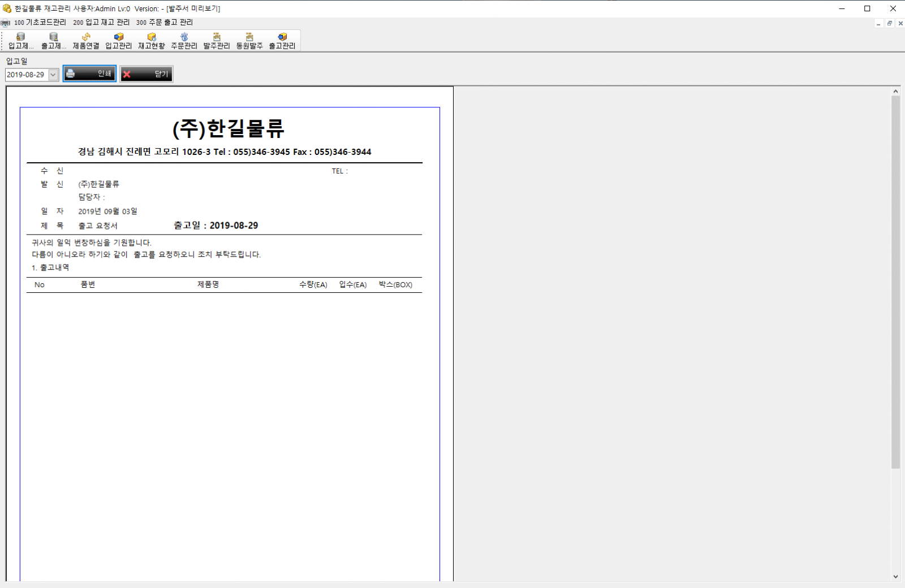Viewport: 905px width, 588px height.
Task: Click the 출고일 : 2019-08-29 text
Action: click(x=216, y=225)
